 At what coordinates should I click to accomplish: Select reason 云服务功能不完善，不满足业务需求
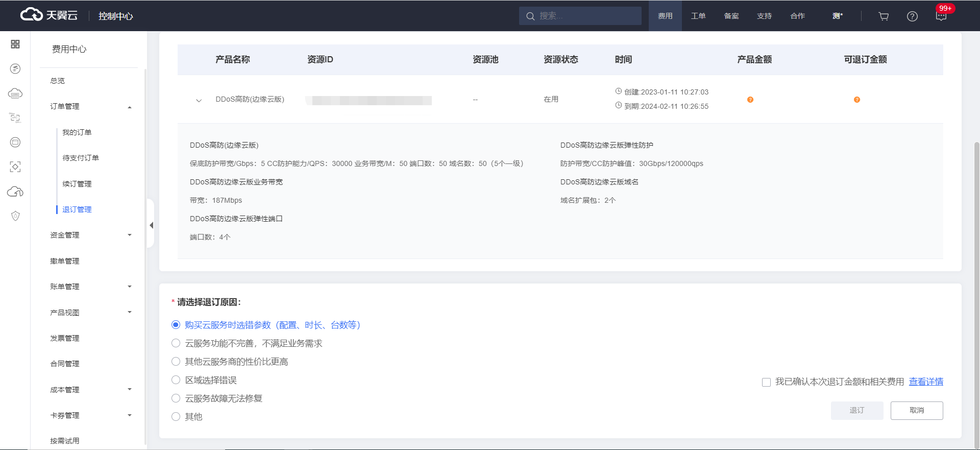176,343
